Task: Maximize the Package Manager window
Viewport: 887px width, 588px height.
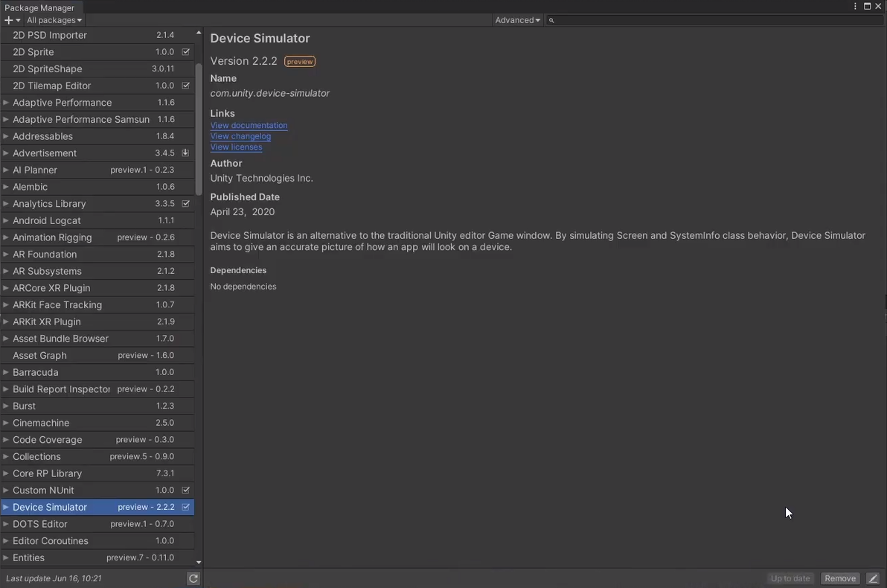Action: pos(867,6)
